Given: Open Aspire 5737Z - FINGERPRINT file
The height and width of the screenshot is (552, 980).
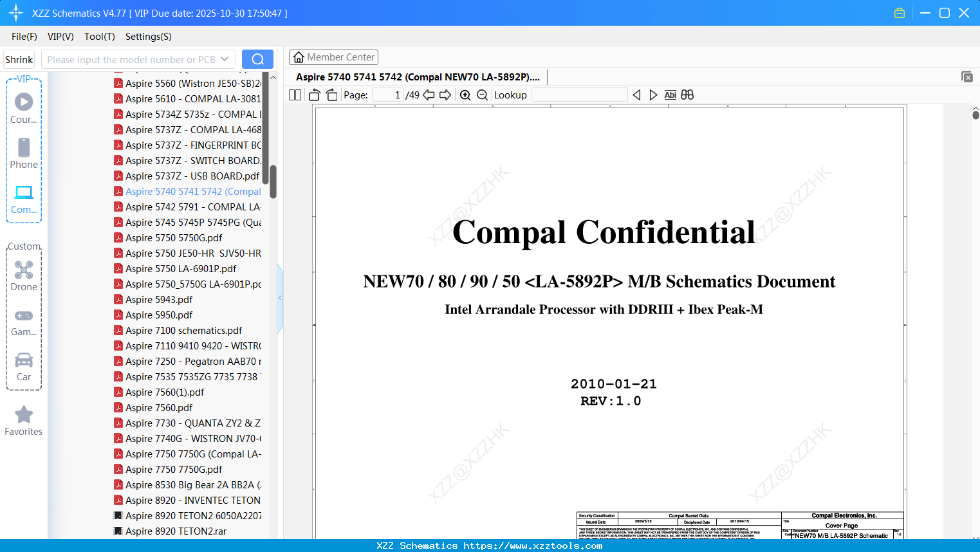Looking at the screenshot, I should point(187,145).
